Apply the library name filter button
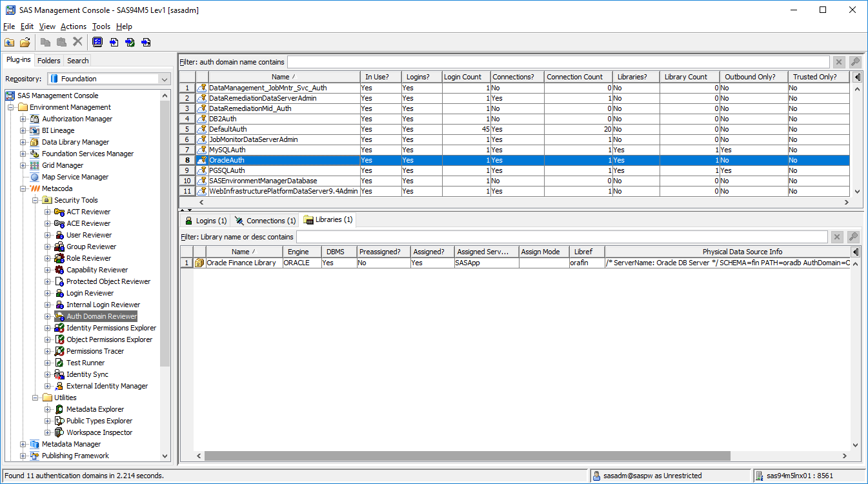Viewport: 868px width, 484px height. point(853,237)
